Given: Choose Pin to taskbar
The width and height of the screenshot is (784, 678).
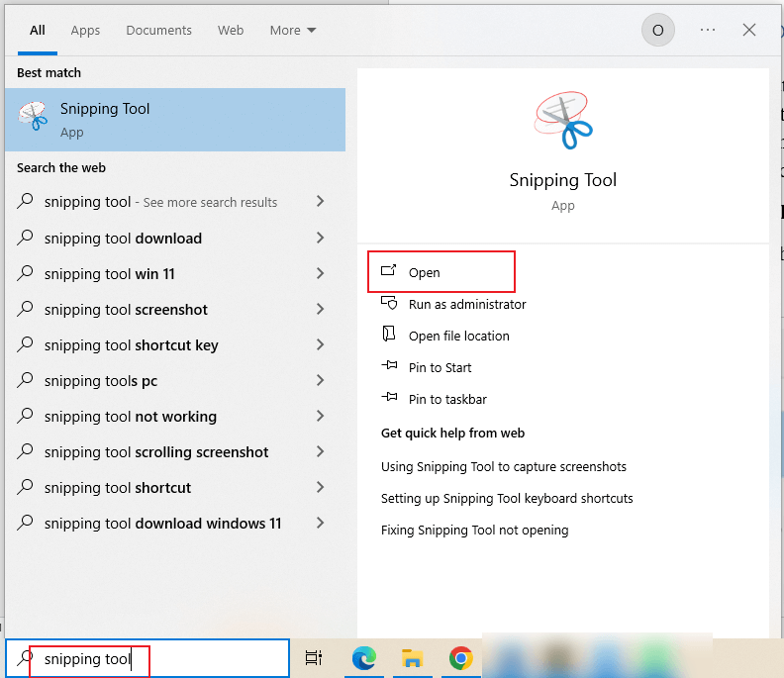Looking at the screenshot, I should point(447,399).
